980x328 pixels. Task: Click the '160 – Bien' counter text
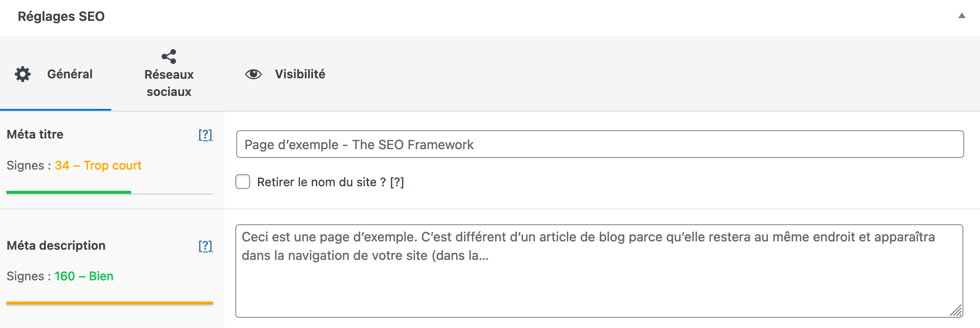[84, 276]
